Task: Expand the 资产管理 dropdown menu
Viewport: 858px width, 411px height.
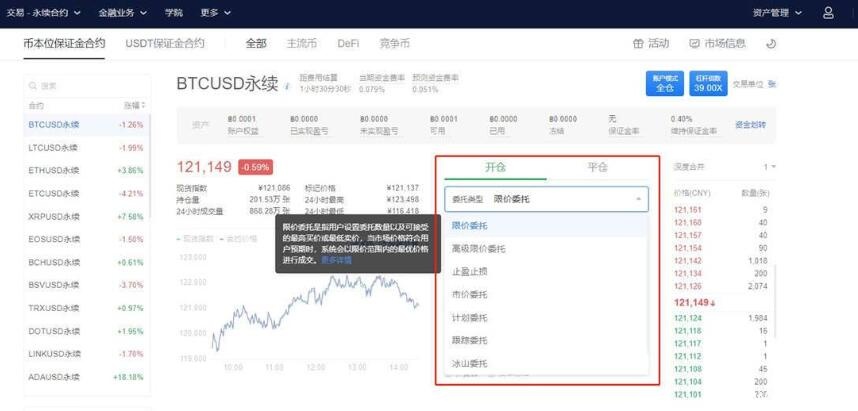Action: [784, 13]
